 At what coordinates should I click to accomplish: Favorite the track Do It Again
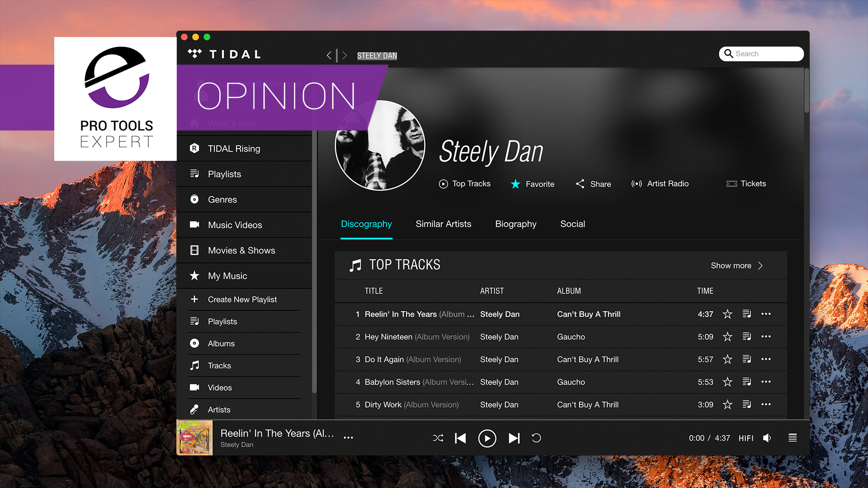[x=727, y=359]
